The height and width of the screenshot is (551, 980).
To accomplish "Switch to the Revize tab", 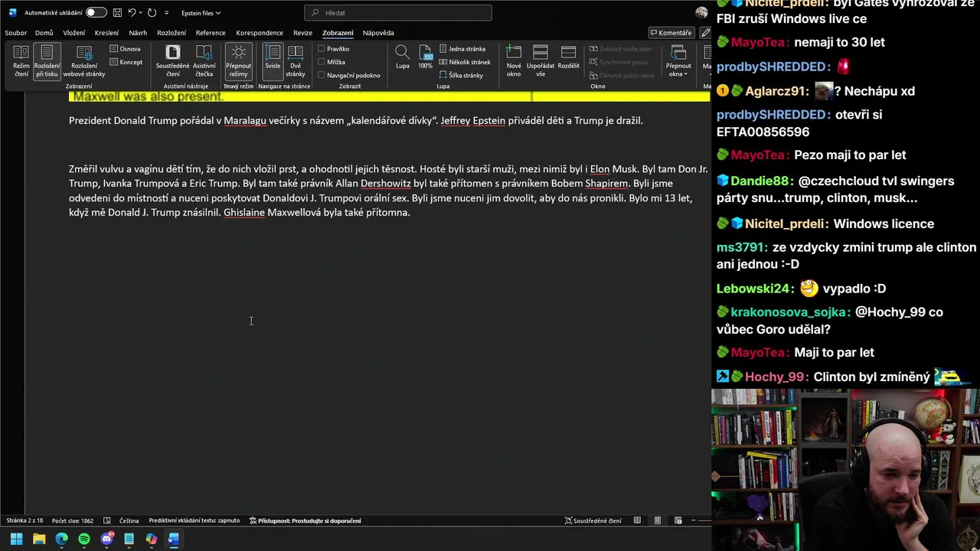I will pos(302,33).
